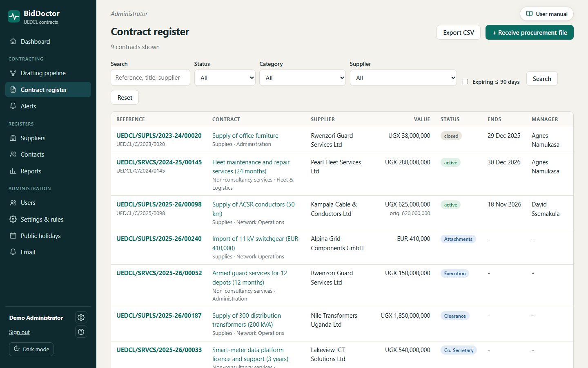The image size is (588, 368).
Task: Open the Category filter dropdown
Action: pyautogui.click(x=303, y=78)
